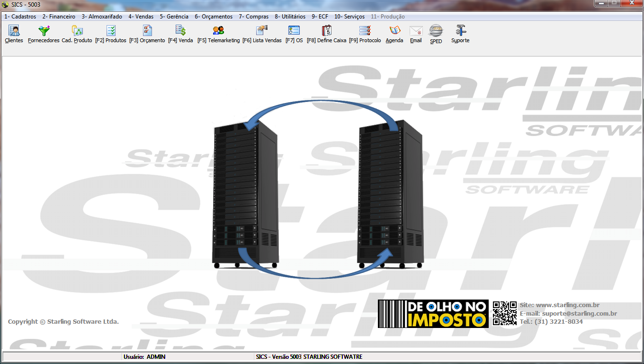Screen dimensions: 644x364
Task: Click the Tel.: (31) 3221-8034 text
Action: click(x=551, y=321)
